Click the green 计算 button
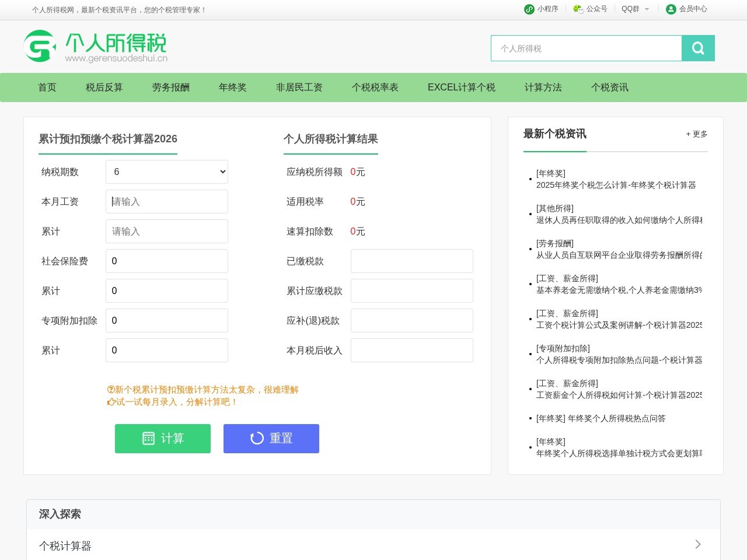This screenshot has width=747, height=560. [x=163, y=439]
